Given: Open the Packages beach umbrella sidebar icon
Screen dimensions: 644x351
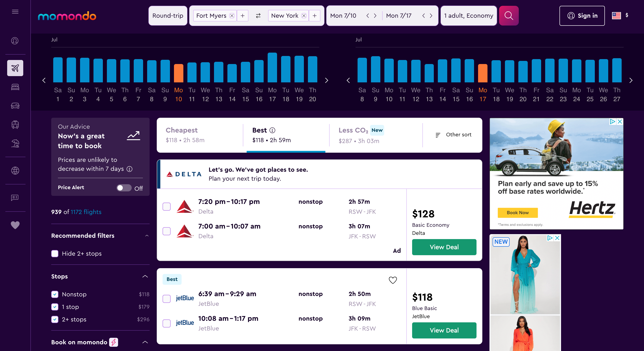Looking at the screenshot, I should [x=15, y=143].
